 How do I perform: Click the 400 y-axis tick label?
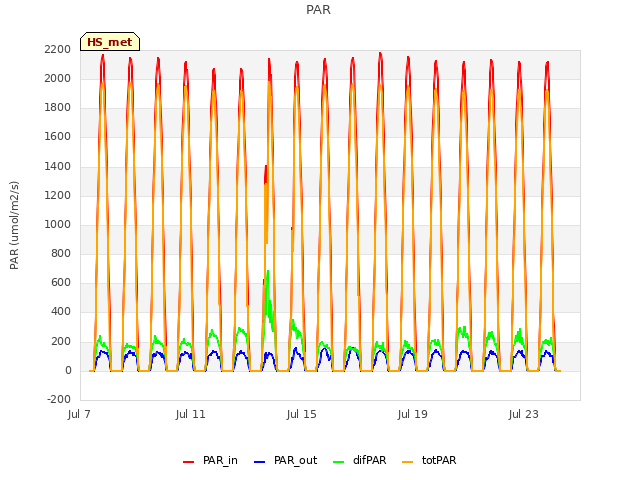point(61,311)
